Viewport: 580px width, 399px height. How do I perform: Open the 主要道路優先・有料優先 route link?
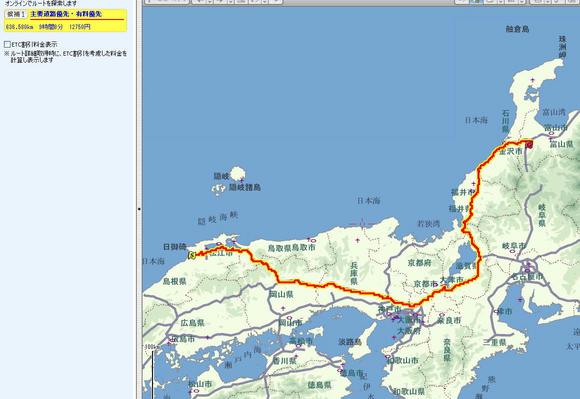pos(66,14)
